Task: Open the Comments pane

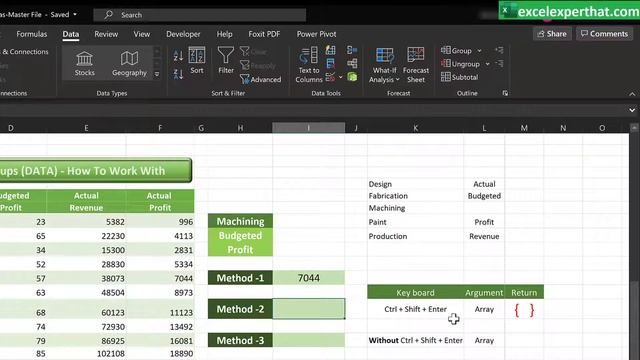Action: pyautogui.click(x=604, y=34)
